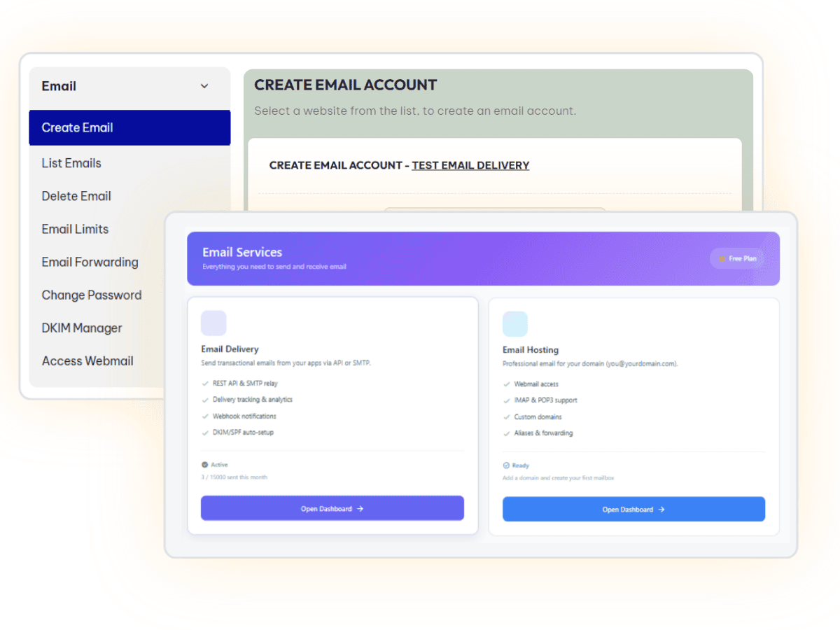Click checkmark beside DKIM/SPF auto-setup
The width and height of the screenshot is (840, 630).
coord(205,433)
